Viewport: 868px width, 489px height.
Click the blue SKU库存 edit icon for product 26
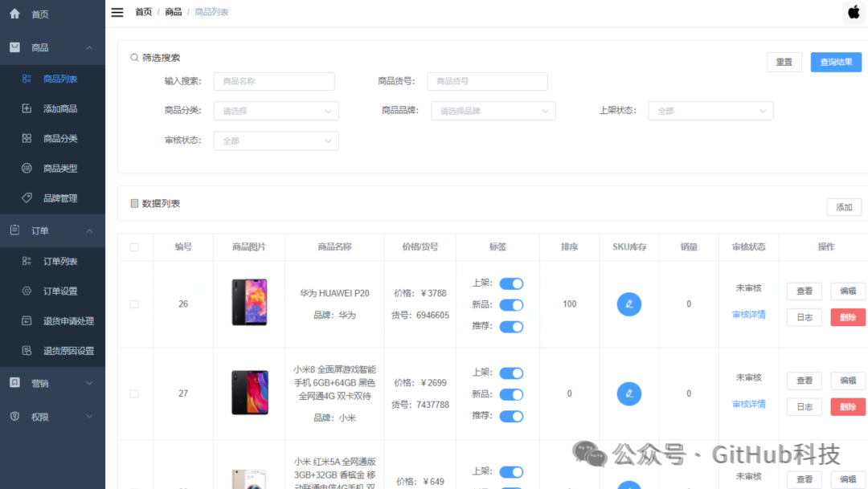(628, 304)
